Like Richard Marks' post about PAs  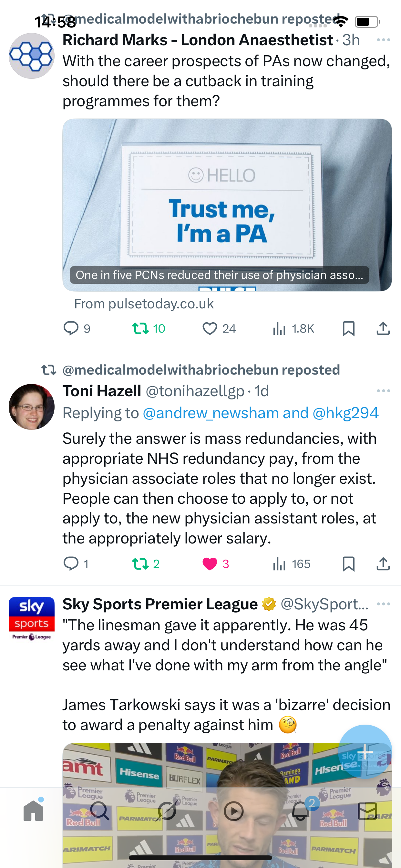(210, 328)
